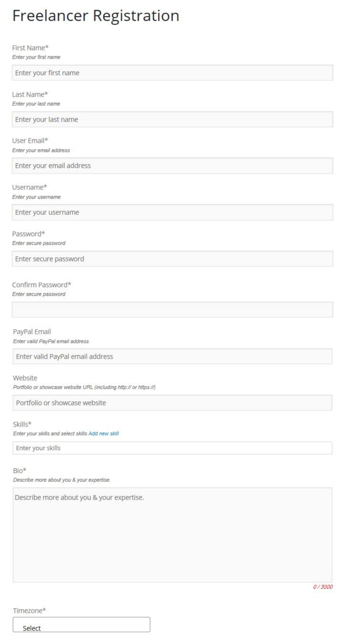Click the 'Enter your skills' input

point(172,448)
